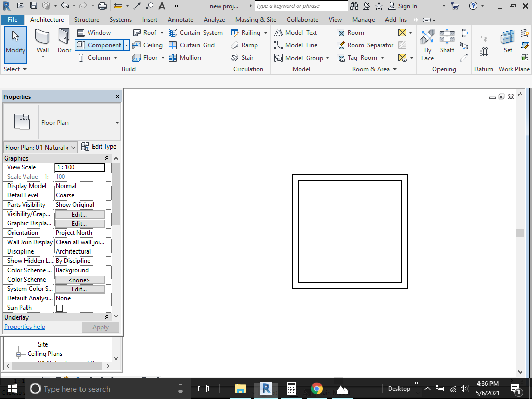Click Sign In button
This screenshot has height=399, width=532.
[403, 6]
